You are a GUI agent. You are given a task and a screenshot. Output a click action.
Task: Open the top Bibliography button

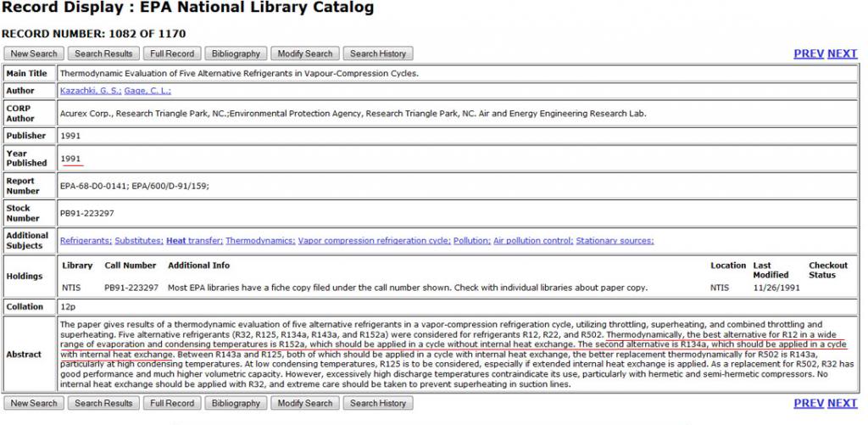coord(236,53)
